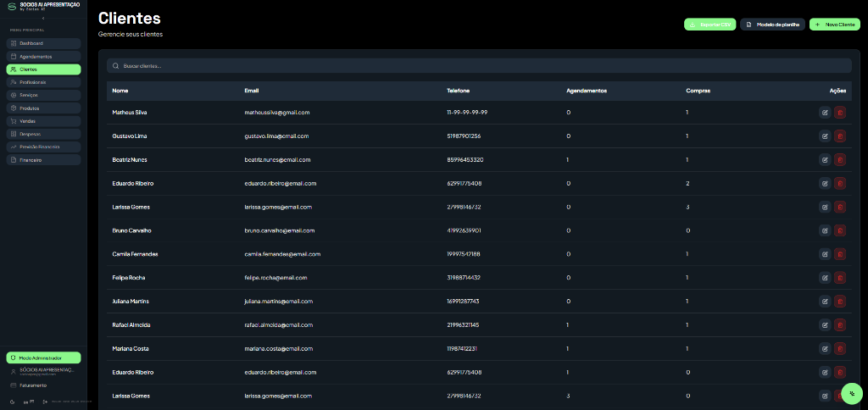Go to Vendas in sidebar

tap(43, 120)
